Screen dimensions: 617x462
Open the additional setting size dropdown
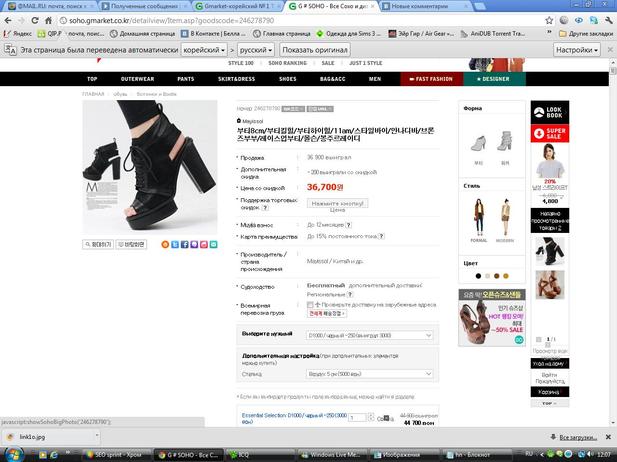tap(369, 374)
